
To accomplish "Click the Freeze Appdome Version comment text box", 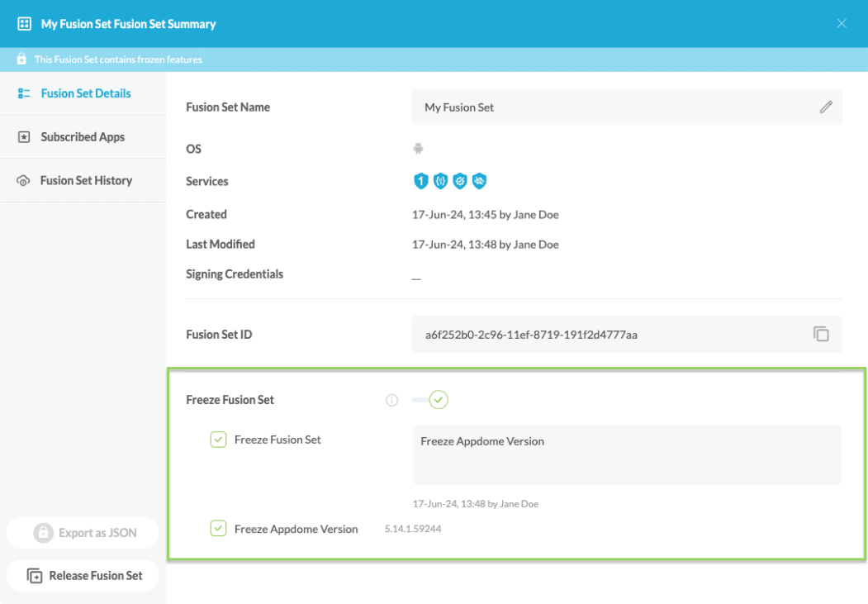I will [626, 454].
